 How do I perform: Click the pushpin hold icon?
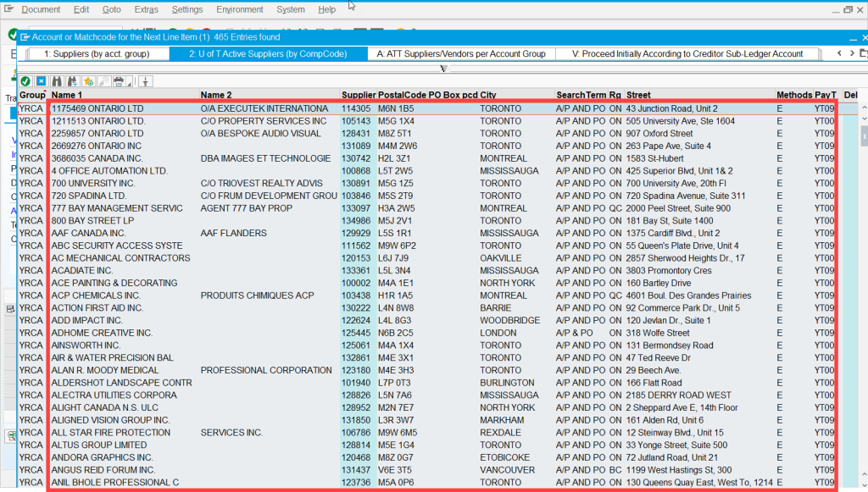click(x=144, y=80)
